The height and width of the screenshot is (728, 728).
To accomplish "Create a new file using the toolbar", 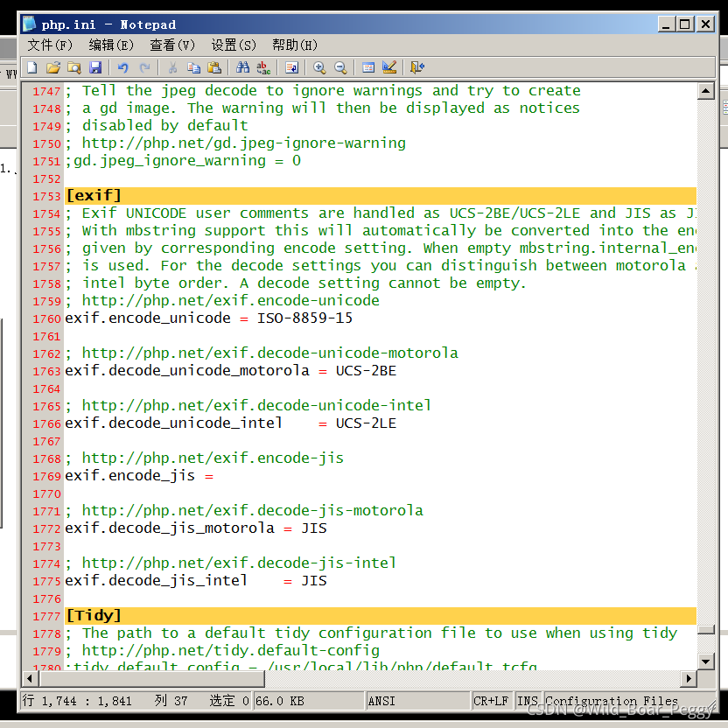I will click(x=32, y=67).
